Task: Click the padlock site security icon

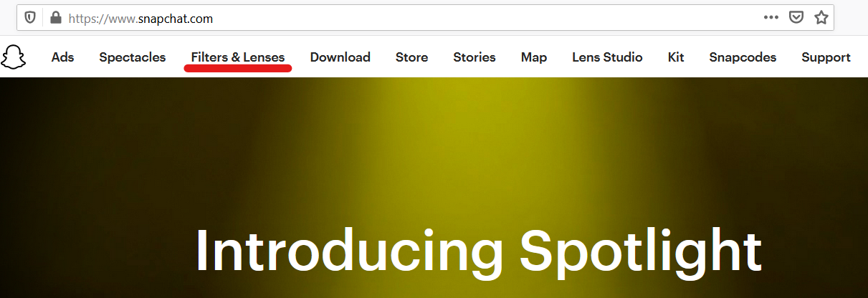Action: point(56,18)
